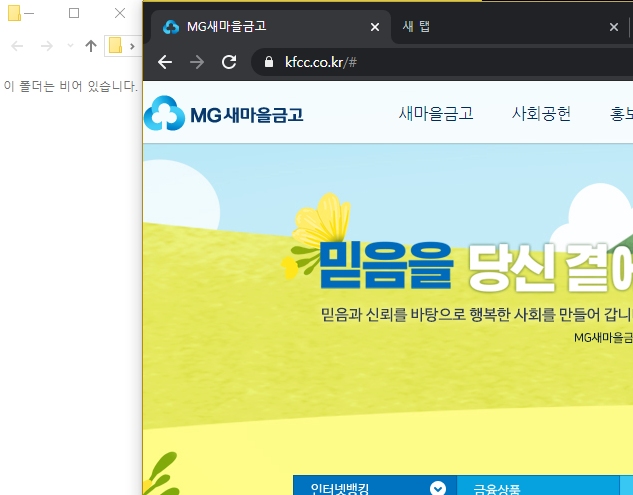633x495 pixels.
Task: Maximize the File Explorer window
Action: 74,13
